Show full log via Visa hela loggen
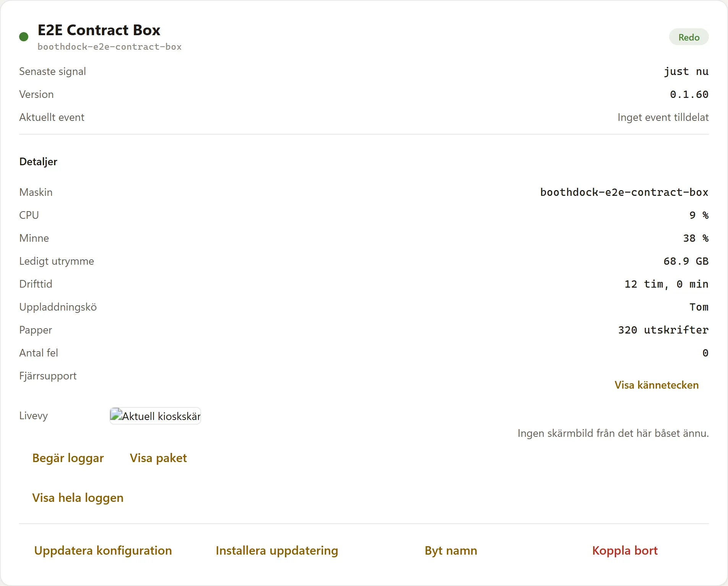 click(78, 498)
